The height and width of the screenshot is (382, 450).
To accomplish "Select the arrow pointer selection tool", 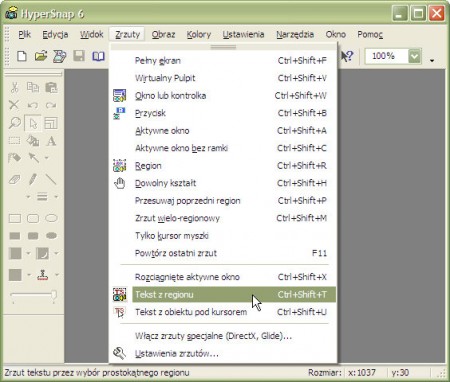I will [33, 123].
